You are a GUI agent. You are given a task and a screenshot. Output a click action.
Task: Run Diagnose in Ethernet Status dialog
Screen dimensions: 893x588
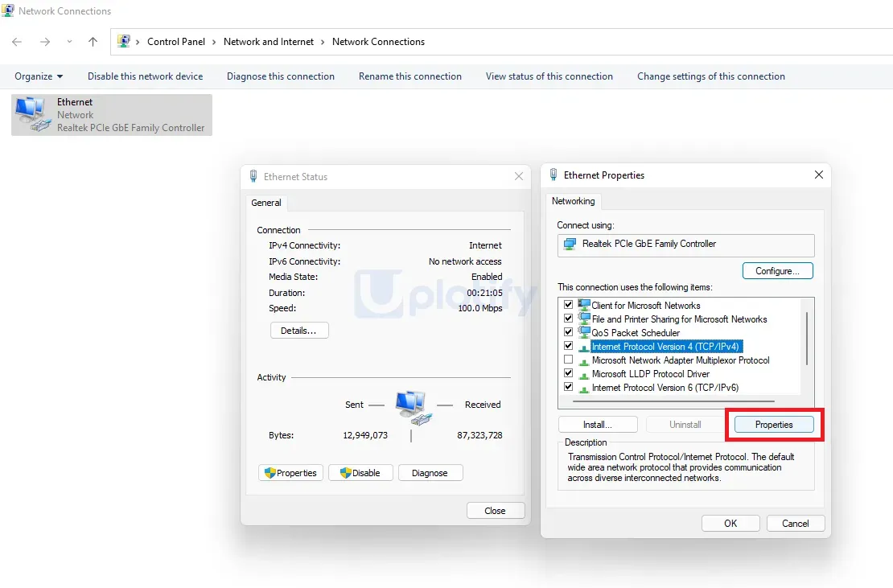click(430, 473)
